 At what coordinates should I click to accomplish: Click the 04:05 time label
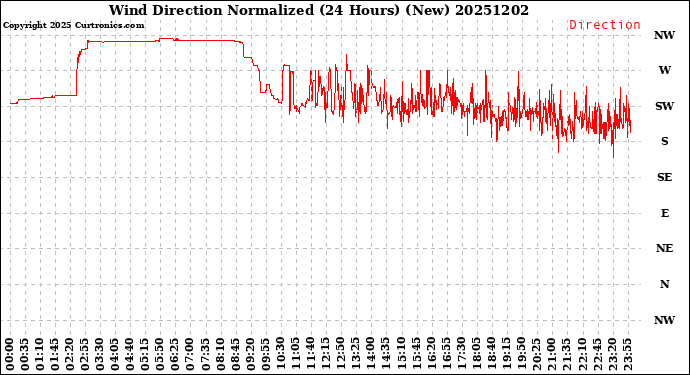[115, 354]
